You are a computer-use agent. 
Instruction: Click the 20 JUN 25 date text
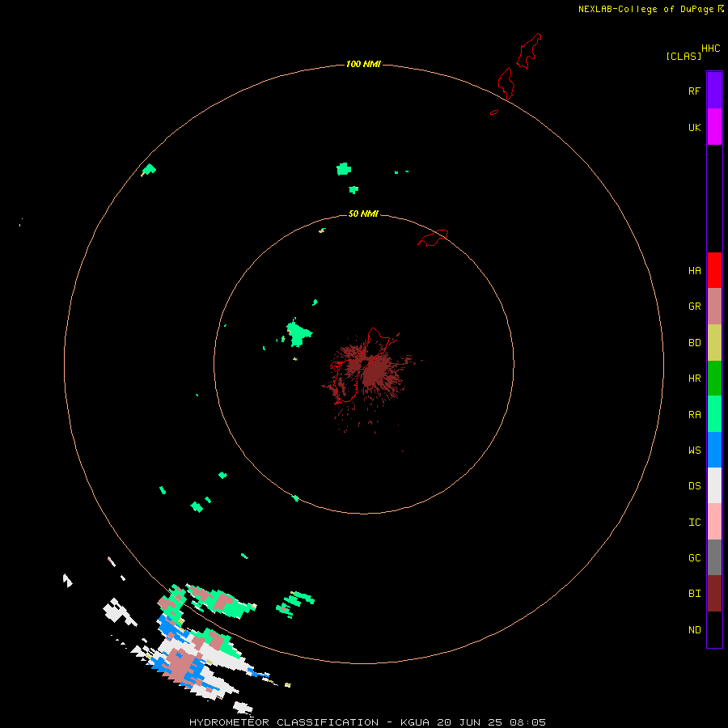click(470, 722)
